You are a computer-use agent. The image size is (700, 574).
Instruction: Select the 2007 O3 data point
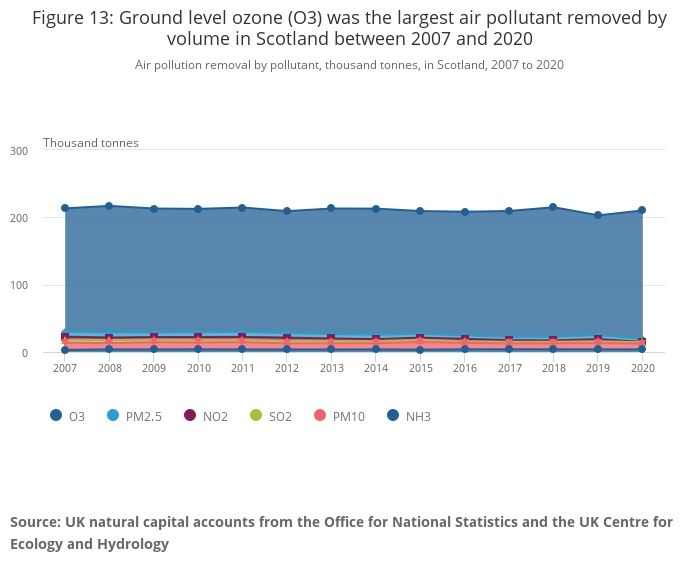(65, 208)
